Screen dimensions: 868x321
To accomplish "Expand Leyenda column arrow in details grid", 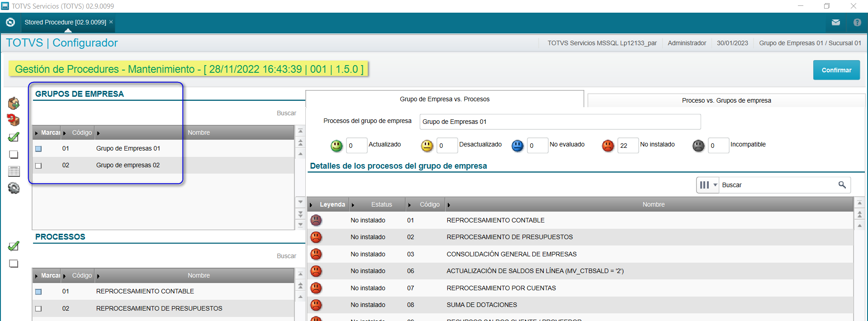I will click(x=311, y=205).
